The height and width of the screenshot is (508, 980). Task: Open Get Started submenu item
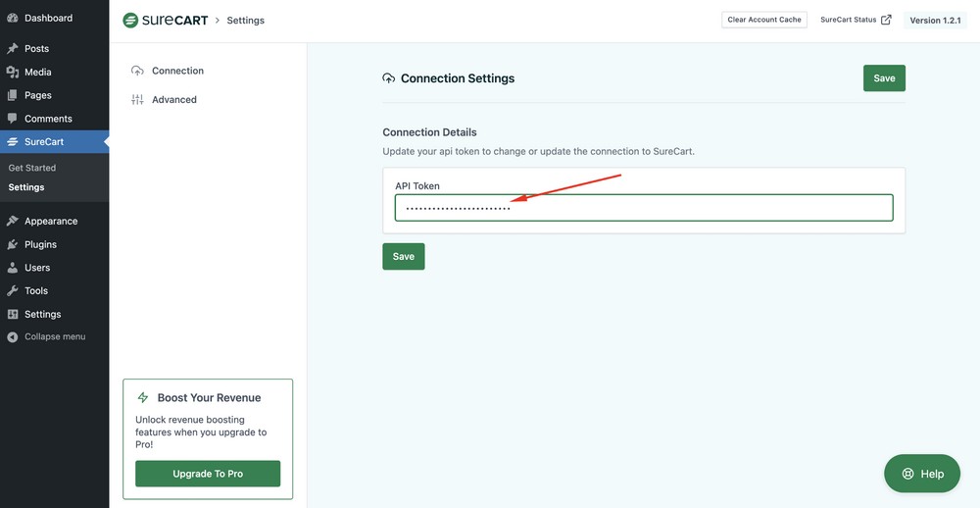[x=32, y=168]
